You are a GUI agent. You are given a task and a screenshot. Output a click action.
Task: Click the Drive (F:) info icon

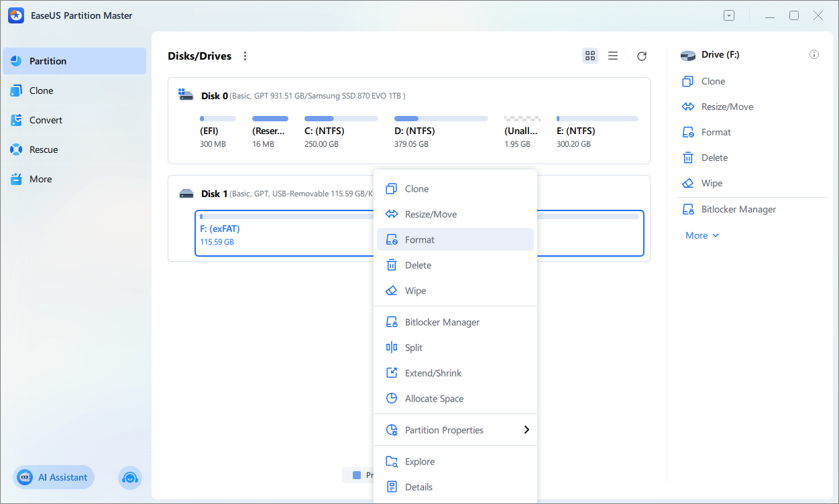(814, 55)
